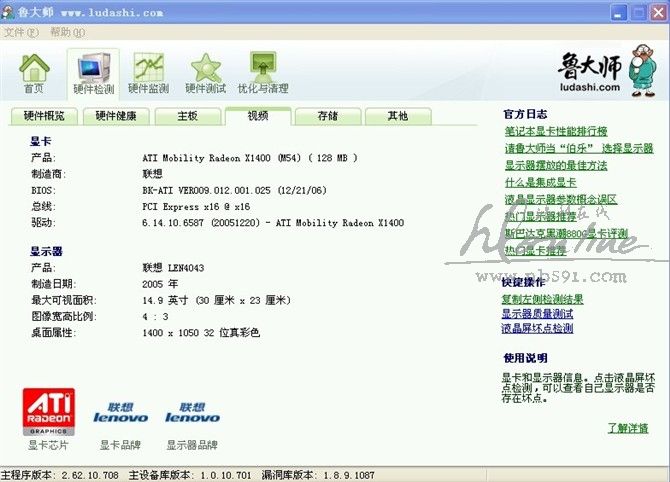This screenshot has height=482, width=670.
Task: Open the 首页 home icon
Action: pyautogui.click(x=34, y=73)
